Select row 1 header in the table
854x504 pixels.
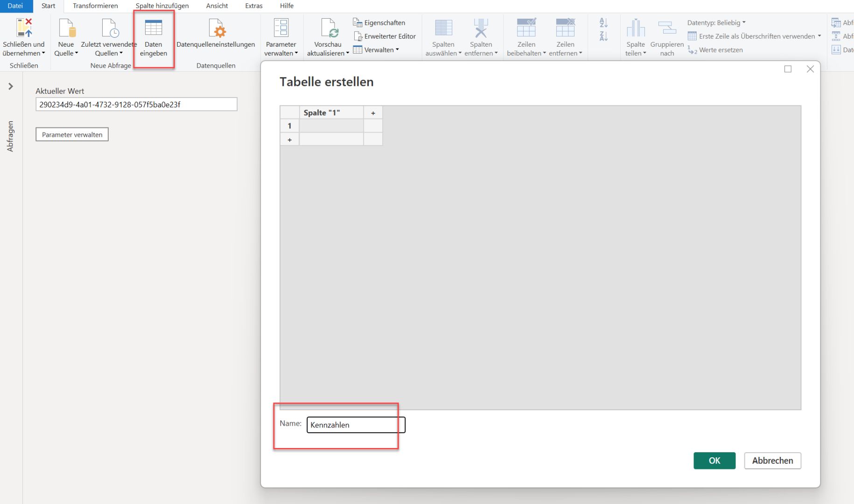tap(290, 126)
